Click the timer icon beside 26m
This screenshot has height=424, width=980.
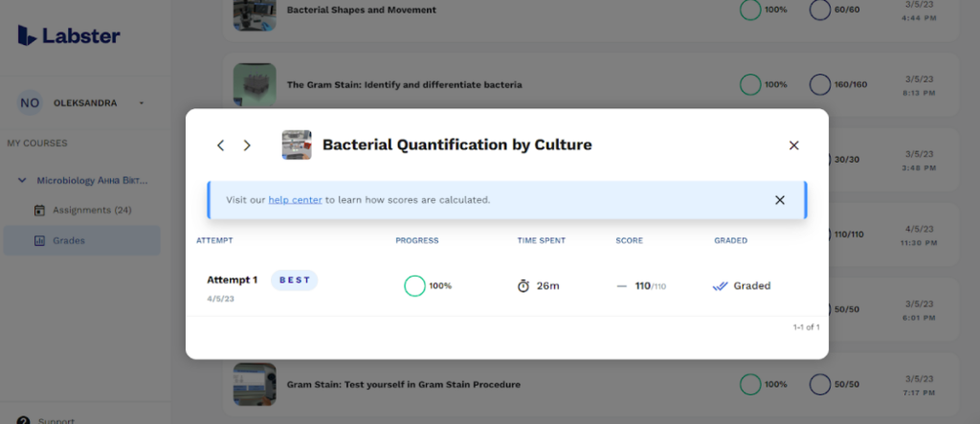coord(523,285)
